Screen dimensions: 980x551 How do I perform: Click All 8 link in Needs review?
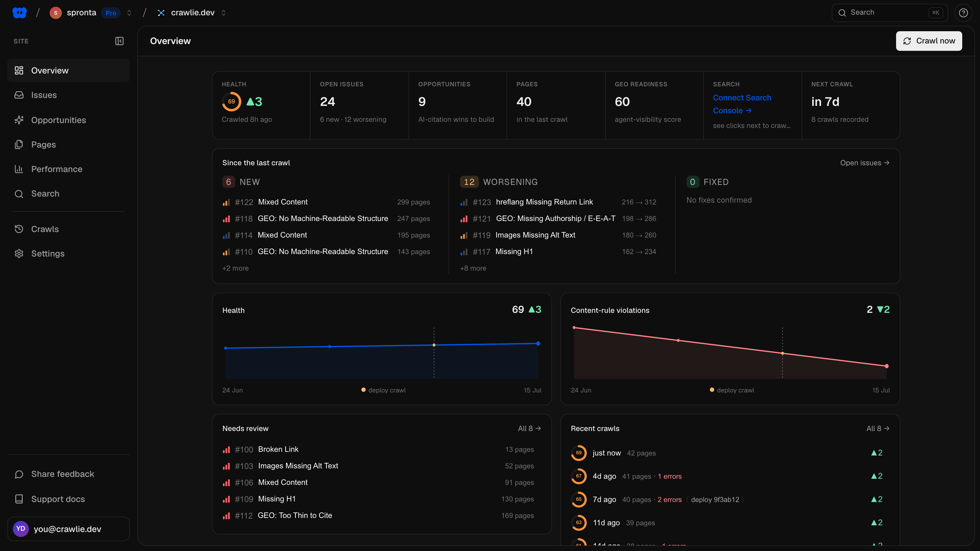point(530,429)
